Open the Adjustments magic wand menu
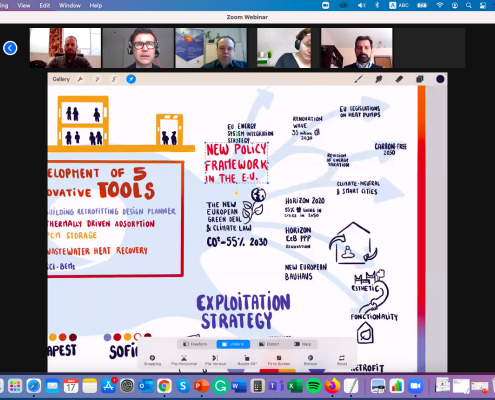Viewport: 495px width, 400px height. [97, 79]
